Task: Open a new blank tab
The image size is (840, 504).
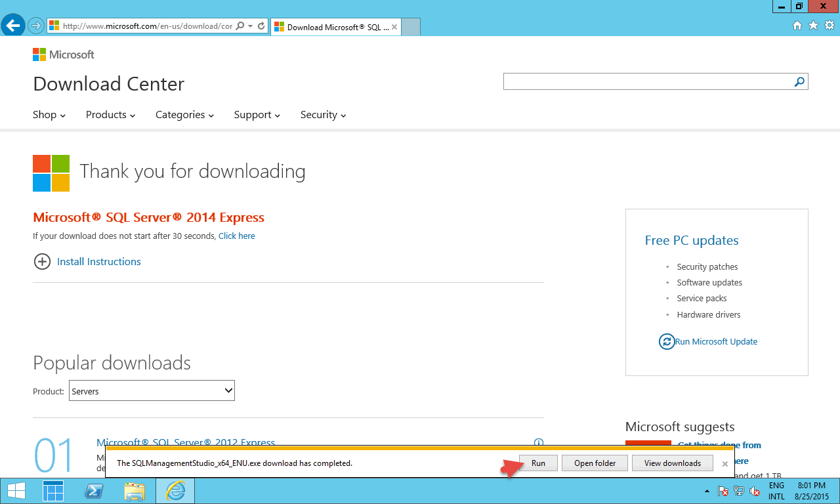Action: (410, 27)
